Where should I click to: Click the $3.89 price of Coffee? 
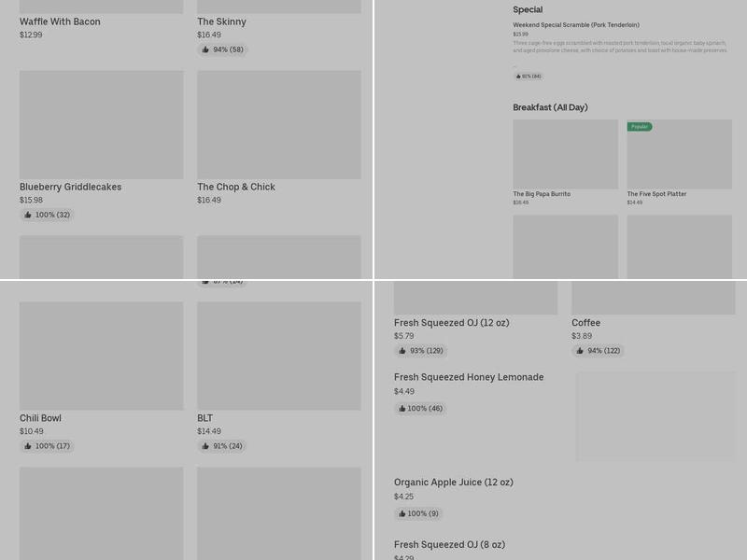582,336
